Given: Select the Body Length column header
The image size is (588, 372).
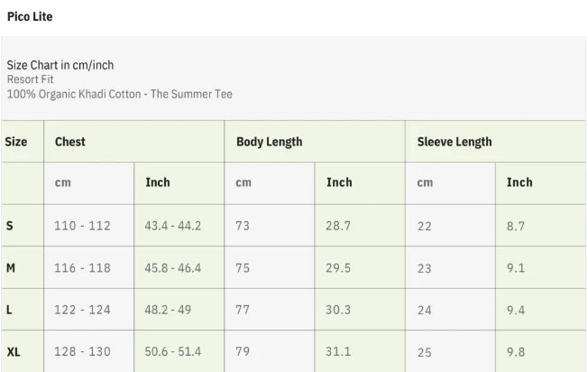Looking at the screenshot, I should coord(269,142).
